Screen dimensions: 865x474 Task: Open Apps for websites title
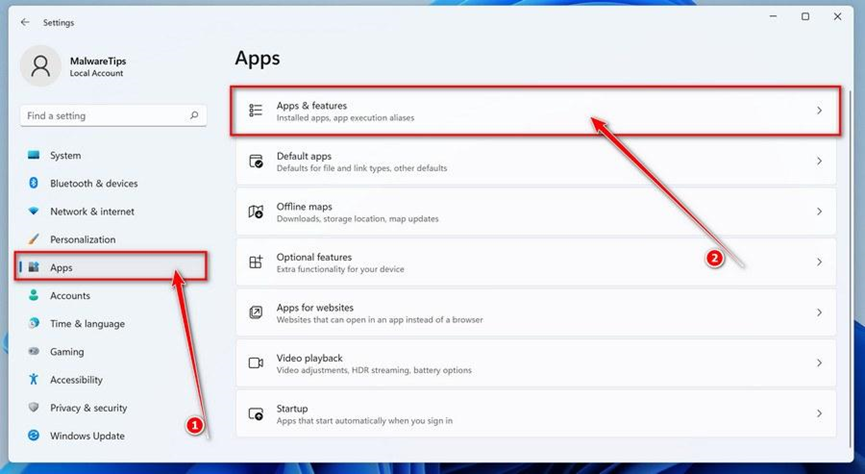(315, 307)
